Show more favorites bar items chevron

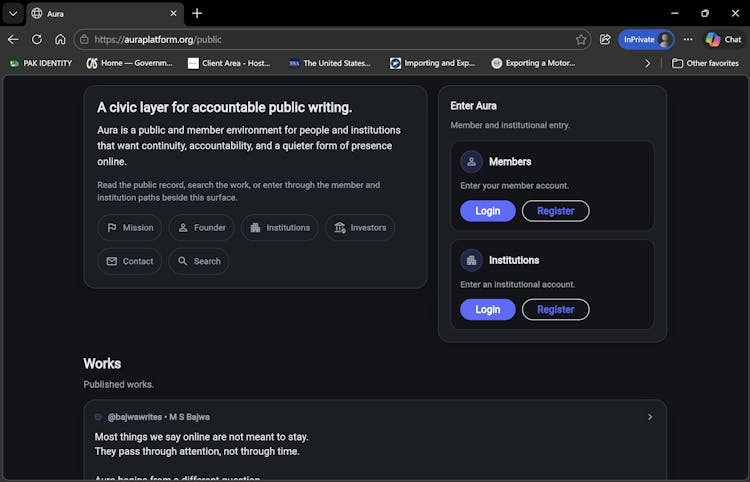coord(648,63)
